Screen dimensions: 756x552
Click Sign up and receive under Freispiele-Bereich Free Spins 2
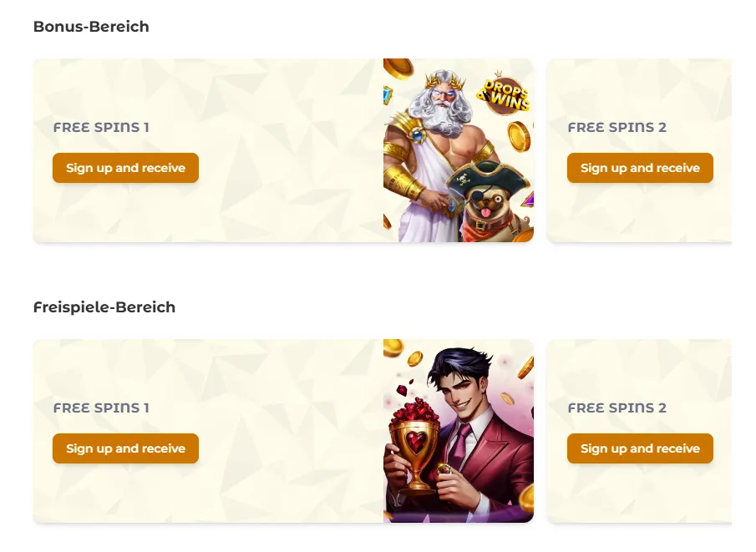[640, 448]
